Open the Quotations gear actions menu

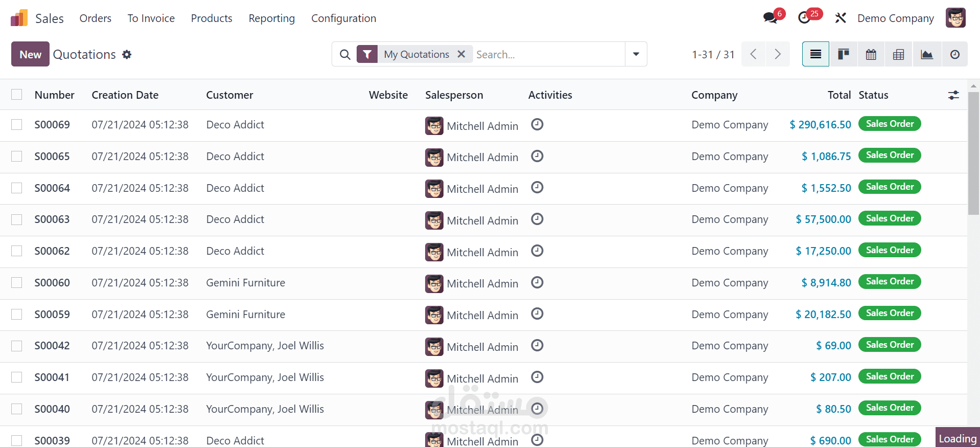click(x=127, y=54)
